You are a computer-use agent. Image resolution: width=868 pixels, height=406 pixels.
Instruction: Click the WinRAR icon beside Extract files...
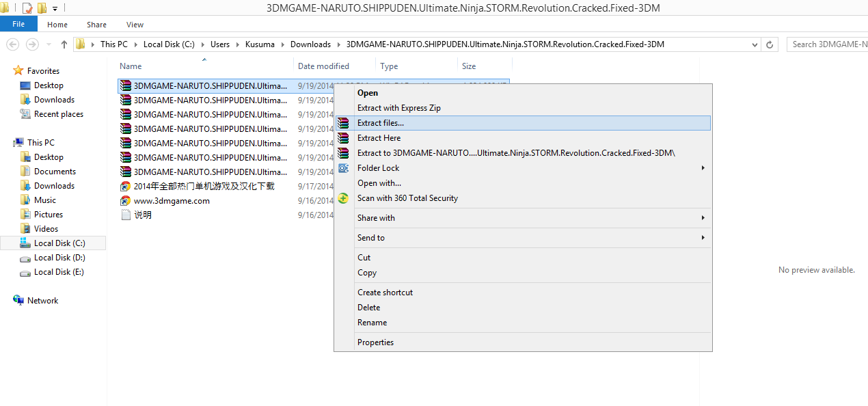pyautogui.click(x=343, y=123)
